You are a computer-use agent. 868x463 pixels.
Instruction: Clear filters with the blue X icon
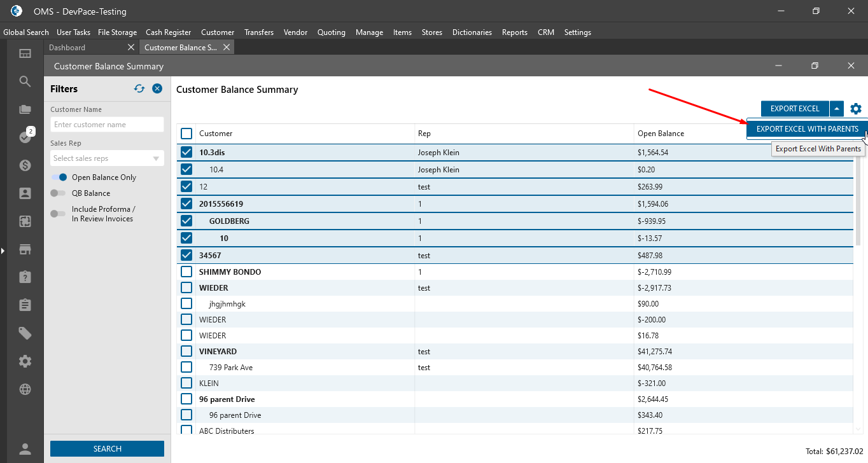click(157, 89)
